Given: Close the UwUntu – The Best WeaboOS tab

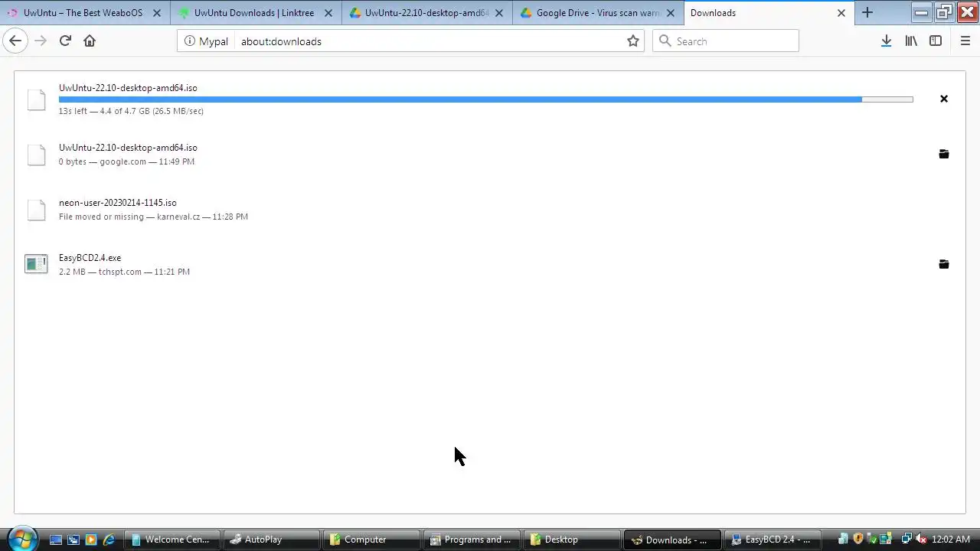Looking at the screenshot, I should click(x=157, y=13).
